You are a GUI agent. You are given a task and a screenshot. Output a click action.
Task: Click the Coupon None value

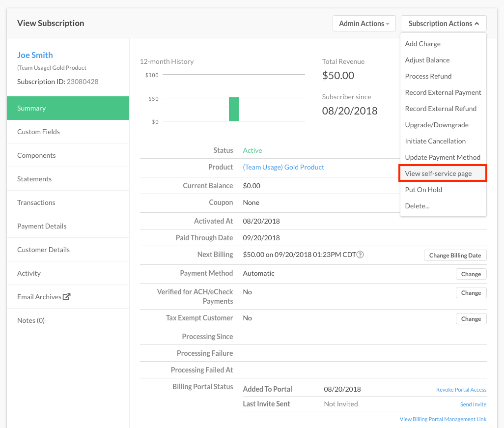click(x=251, y=202)
